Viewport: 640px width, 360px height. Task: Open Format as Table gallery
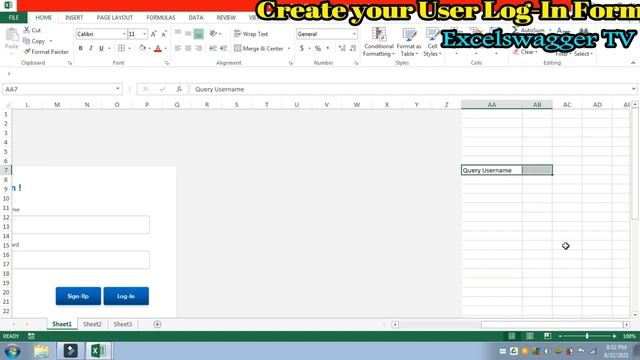click(x=409, y=42)
